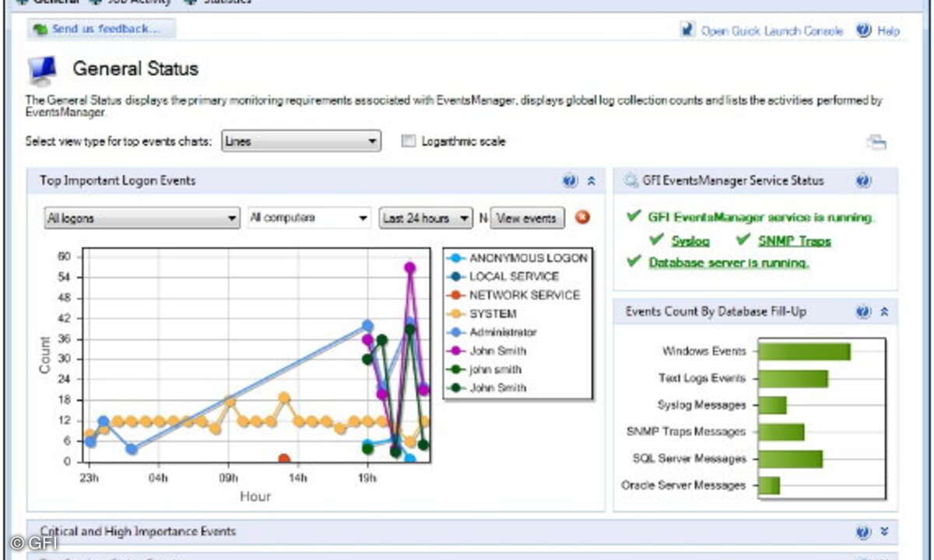Collapse the Top Important Logon Events panel
Screen dimensions: 934x560
click(x=591, y=180)
